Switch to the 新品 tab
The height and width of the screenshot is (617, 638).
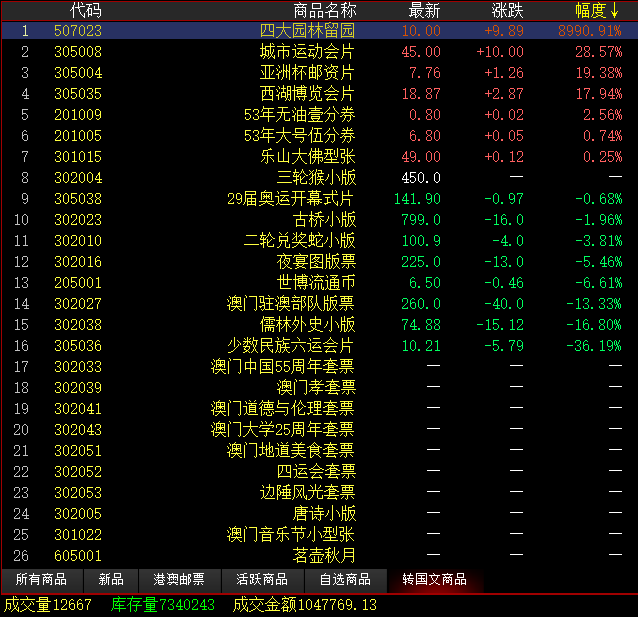tap(111, 580)
